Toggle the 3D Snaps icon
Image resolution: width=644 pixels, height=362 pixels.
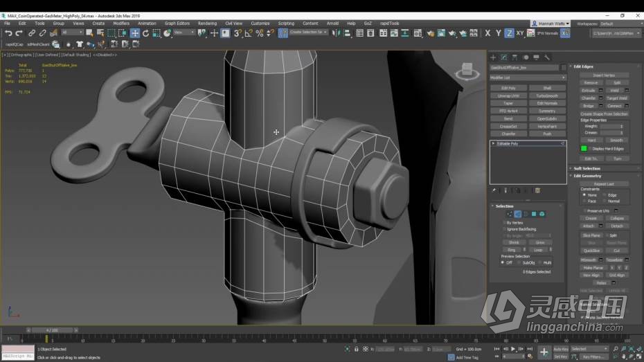pyautogui.click(x=238, y=33)
